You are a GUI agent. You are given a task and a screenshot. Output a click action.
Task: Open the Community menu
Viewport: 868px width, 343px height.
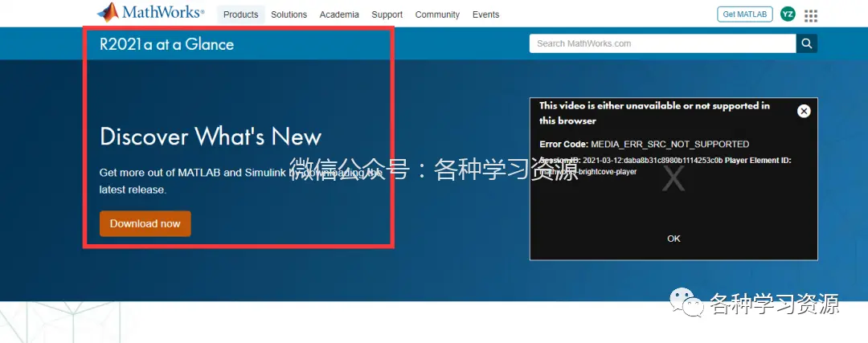[x=437, y=14]
